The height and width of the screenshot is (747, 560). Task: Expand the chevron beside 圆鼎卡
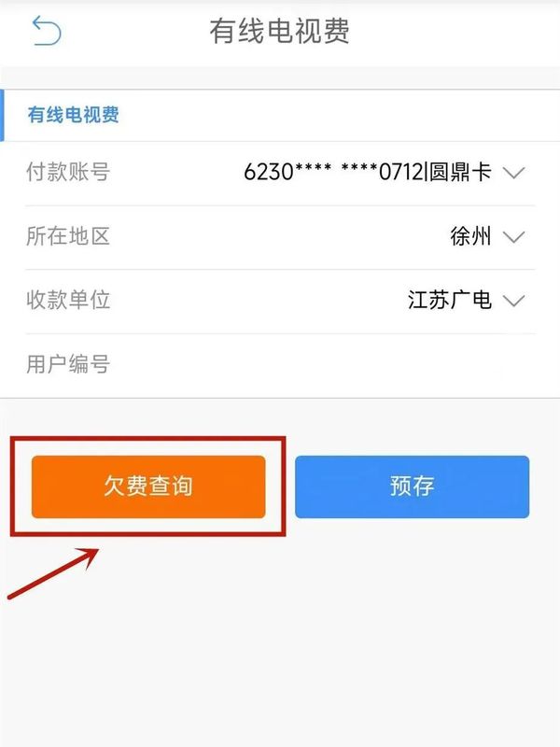pos(514,173)
